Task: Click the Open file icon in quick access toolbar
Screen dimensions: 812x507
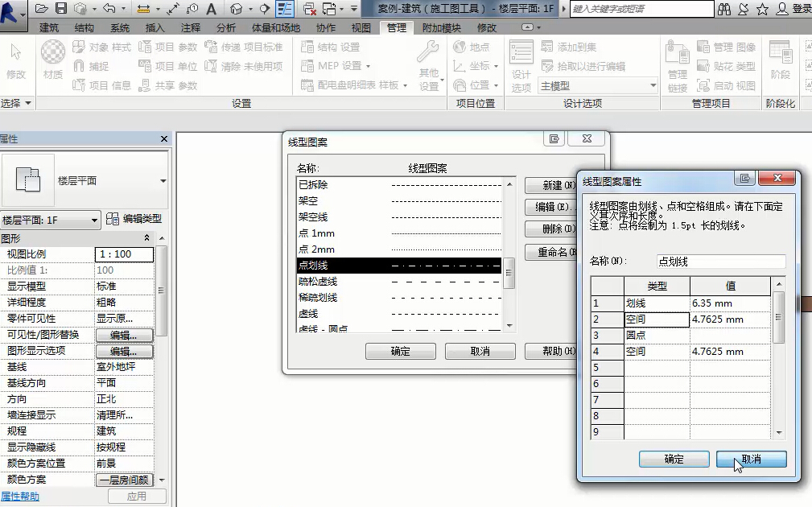Action: [x=43, y=9]
